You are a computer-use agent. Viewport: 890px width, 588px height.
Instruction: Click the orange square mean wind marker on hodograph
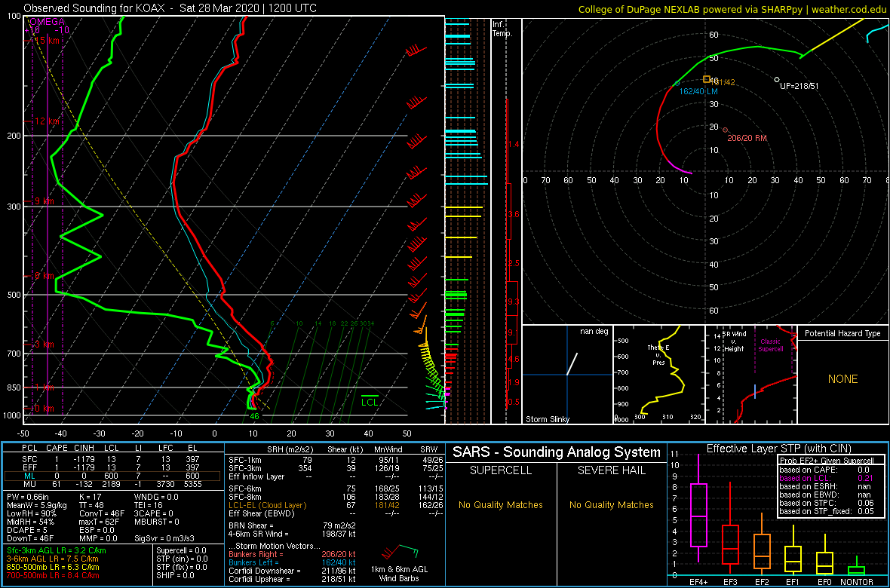click(x=707, y=79)
